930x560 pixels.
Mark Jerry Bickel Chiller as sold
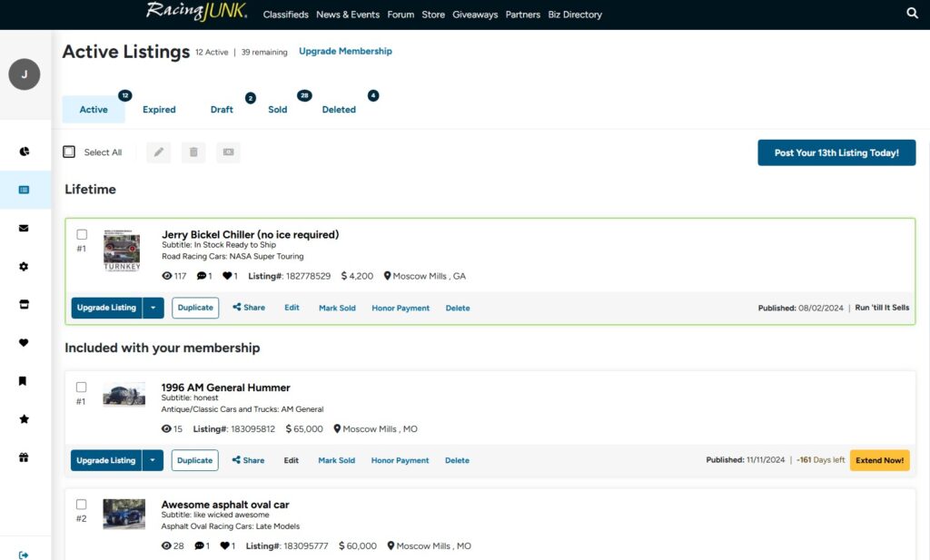click(337, 308)
